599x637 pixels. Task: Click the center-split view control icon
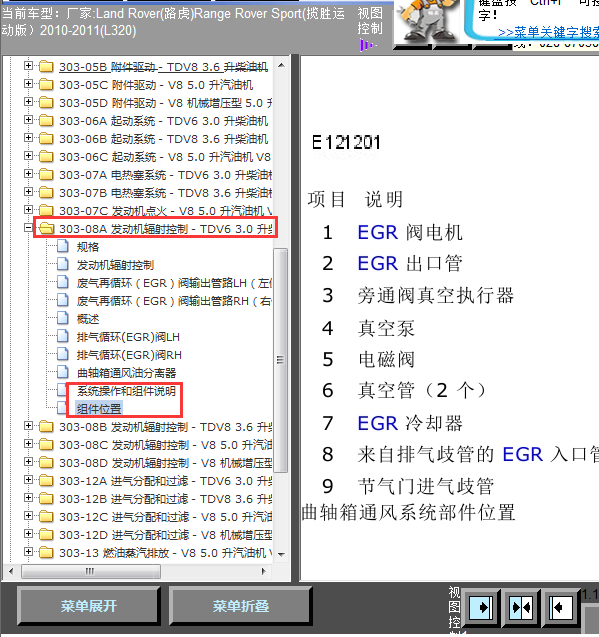(x=521, y=608)
